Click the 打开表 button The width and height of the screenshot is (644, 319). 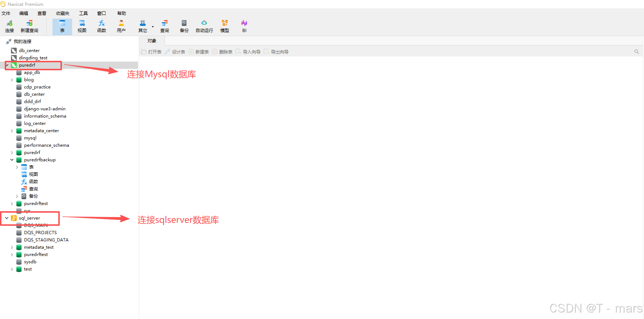(151, 52)
